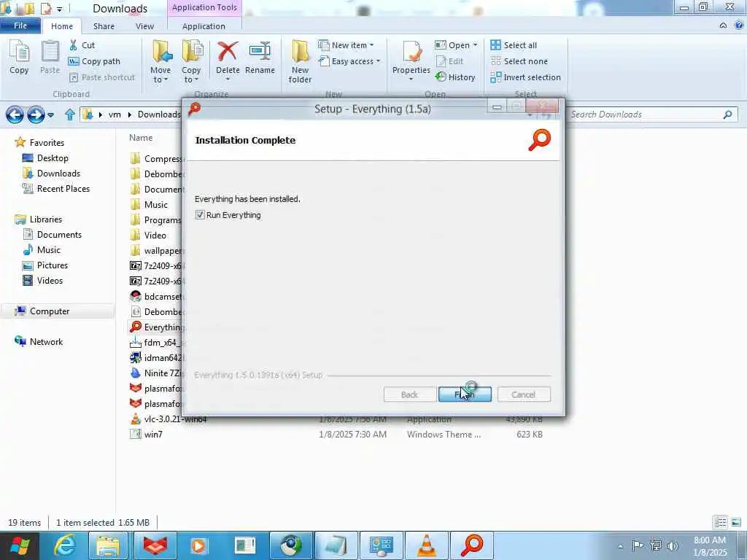Screen dimensions: 747x560
Task: Click History in the Open group
Action: point(455,77)
